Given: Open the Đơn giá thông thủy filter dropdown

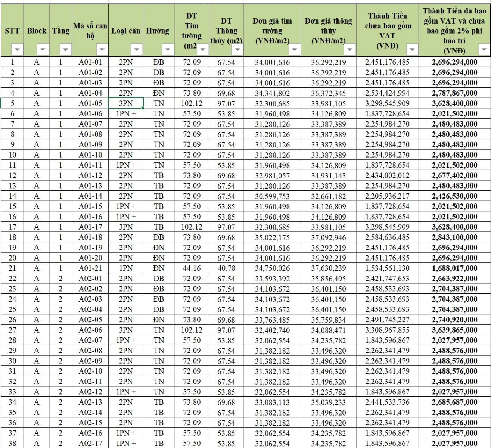Looking at the screenshot, I should click(350, 49).
